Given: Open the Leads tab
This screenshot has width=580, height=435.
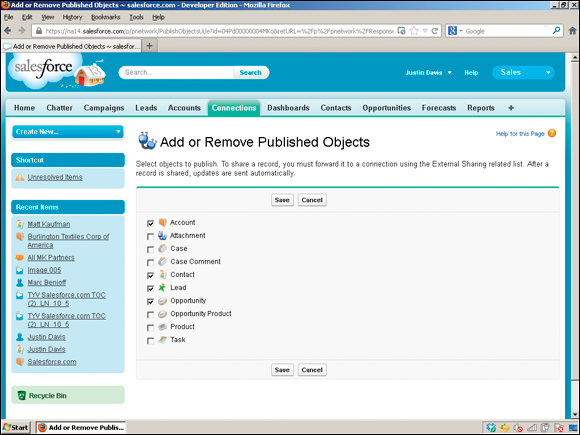Looking at the screenshot, I should click(x=146, y=108).
